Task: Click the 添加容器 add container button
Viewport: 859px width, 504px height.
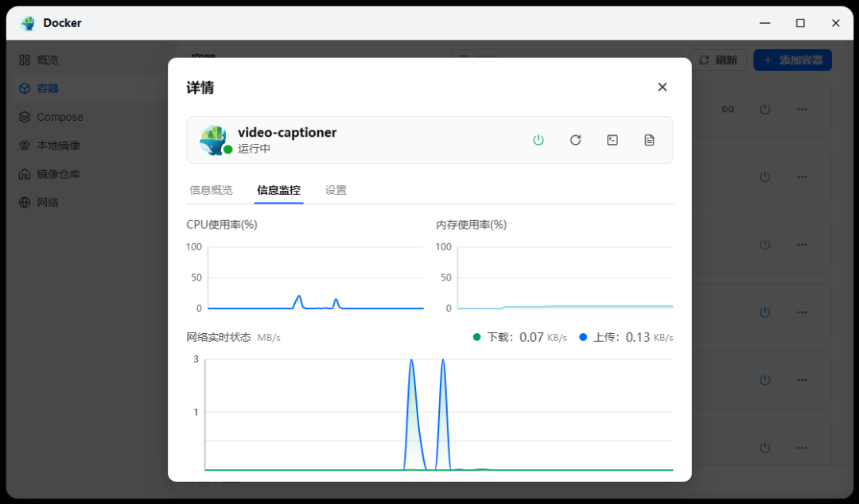Action: point(792,60)
